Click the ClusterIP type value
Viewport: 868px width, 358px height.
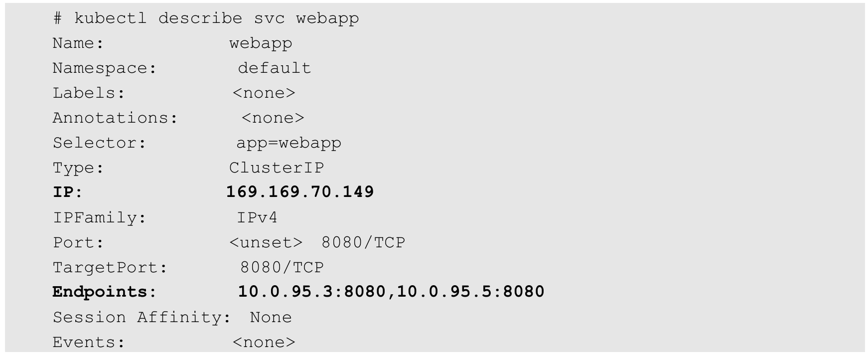[277, 168]
